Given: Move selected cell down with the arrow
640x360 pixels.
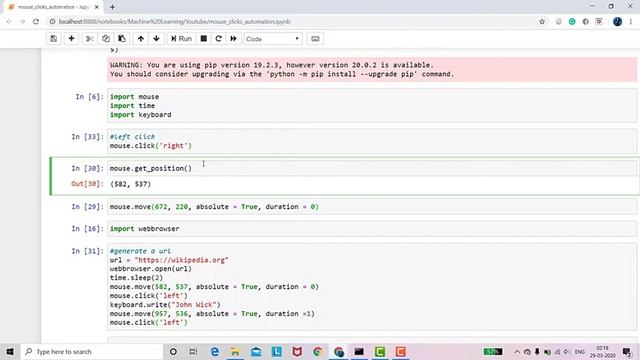Looking at the screenshot, I should click(x=156, y=39).
